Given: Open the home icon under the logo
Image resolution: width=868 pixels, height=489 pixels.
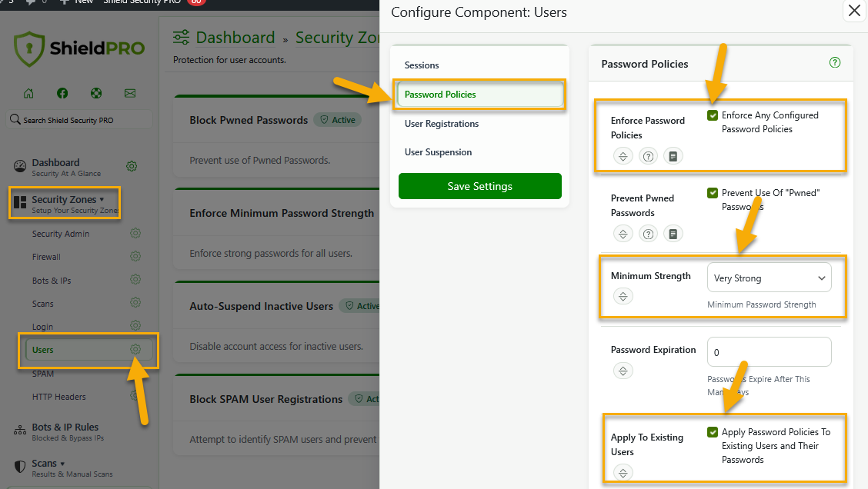Looking at the screenshot, I should coord(28,93).
